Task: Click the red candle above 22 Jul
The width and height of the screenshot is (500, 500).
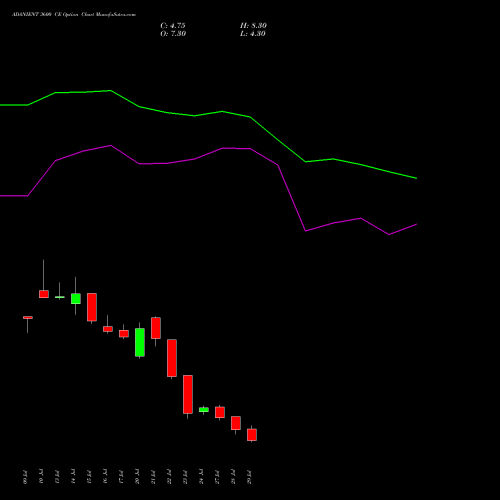Action: coord(172,358)
